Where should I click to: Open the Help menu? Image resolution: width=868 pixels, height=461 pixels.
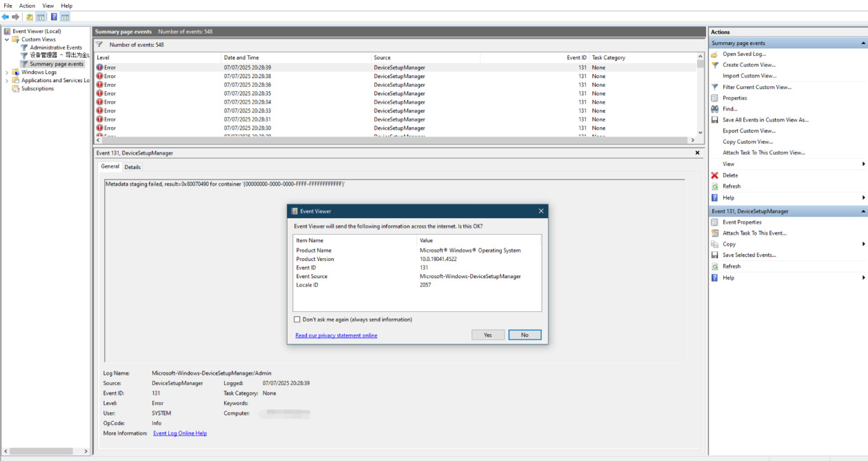(66, 6)
